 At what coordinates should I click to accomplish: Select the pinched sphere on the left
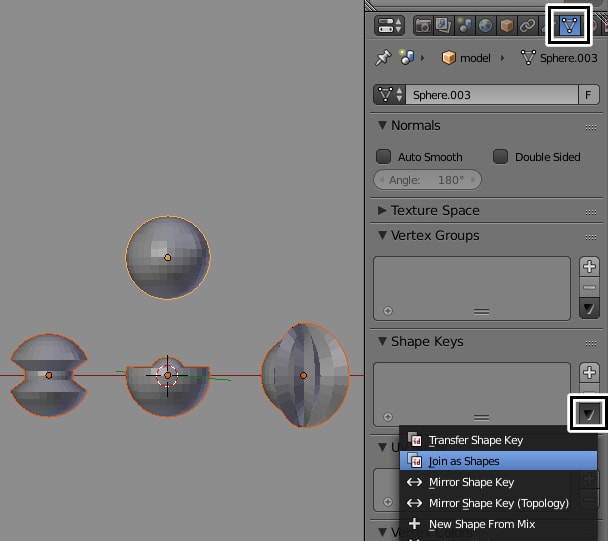tap(49, 375)
